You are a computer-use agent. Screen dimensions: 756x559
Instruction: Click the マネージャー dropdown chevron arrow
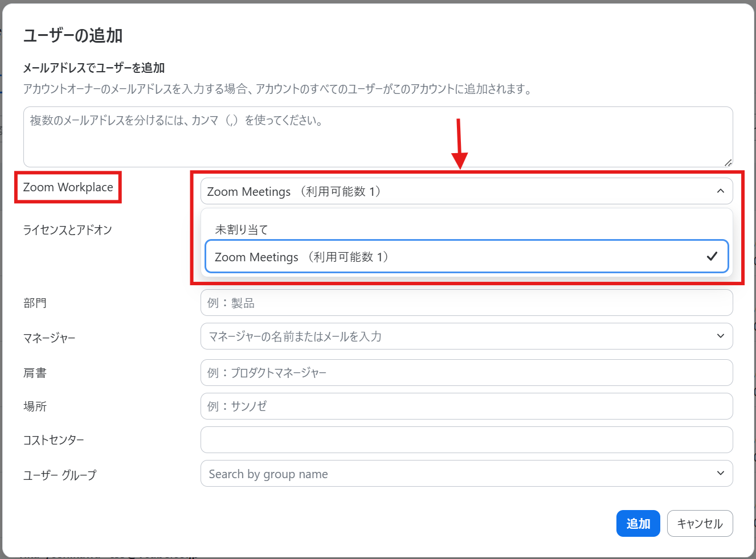(721, 336)
